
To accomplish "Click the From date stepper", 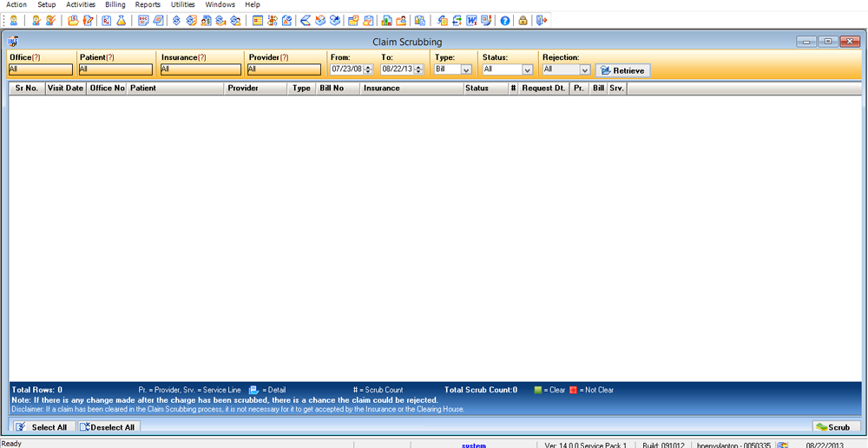I will [371, 69].
